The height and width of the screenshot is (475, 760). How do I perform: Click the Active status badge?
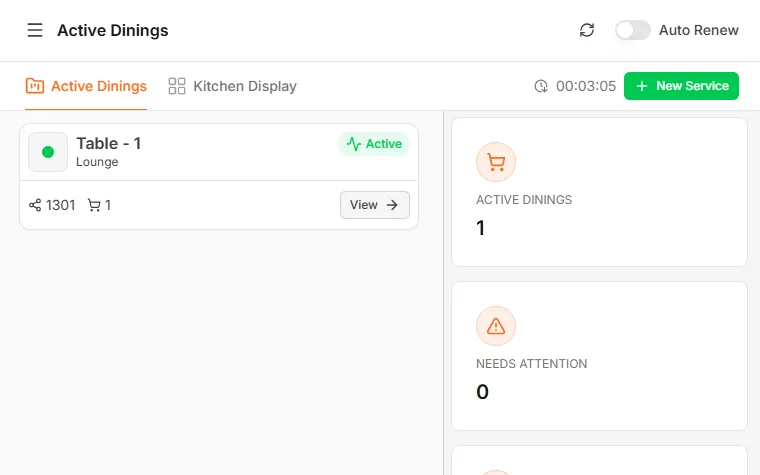coord(374,144)
